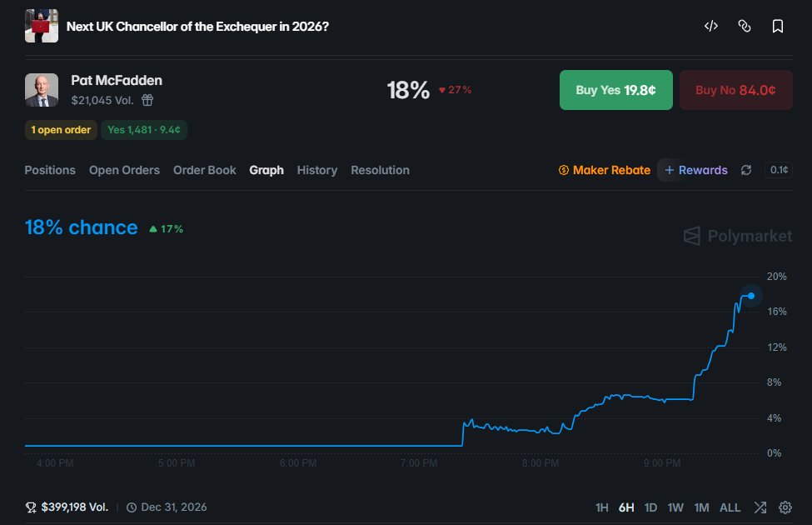
Task: Switch to the Positions tab
Action: tap(50, 170)
